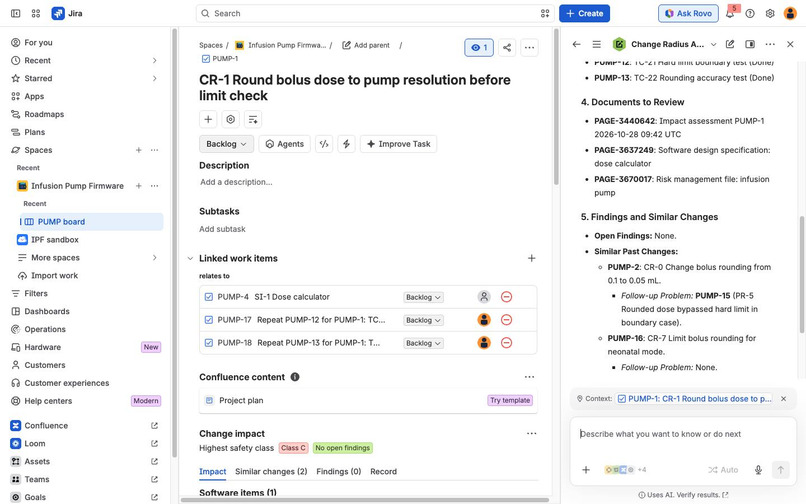
Task: Add an attachment with the chat plus icon
Action: (x=585, y=470)
